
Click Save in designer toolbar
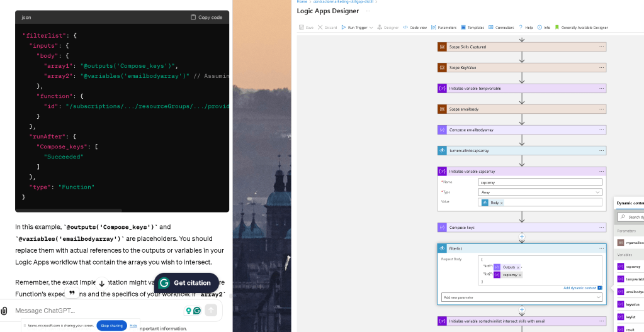(306, 28)
